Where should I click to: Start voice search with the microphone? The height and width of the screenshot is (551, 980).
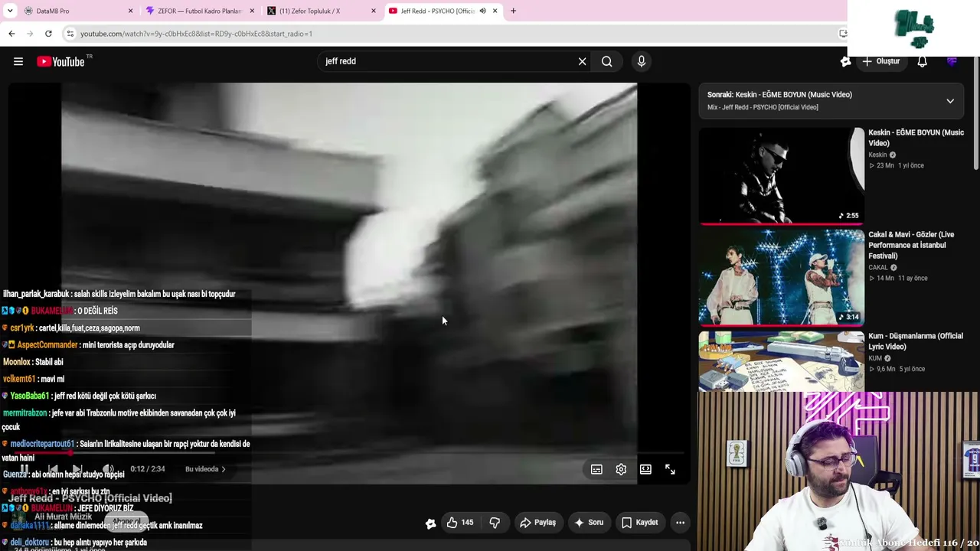click(642, 61)
